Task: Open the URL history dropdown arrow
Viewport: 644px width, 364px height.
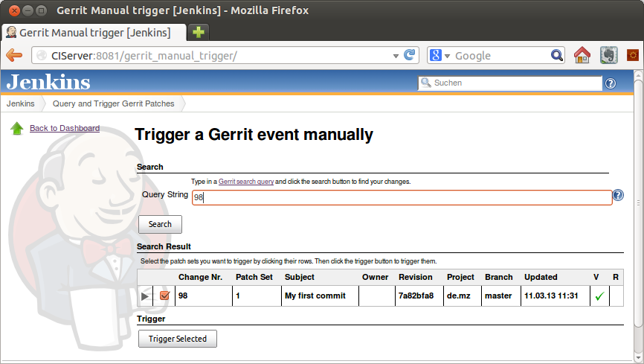Action: [396, 56]
